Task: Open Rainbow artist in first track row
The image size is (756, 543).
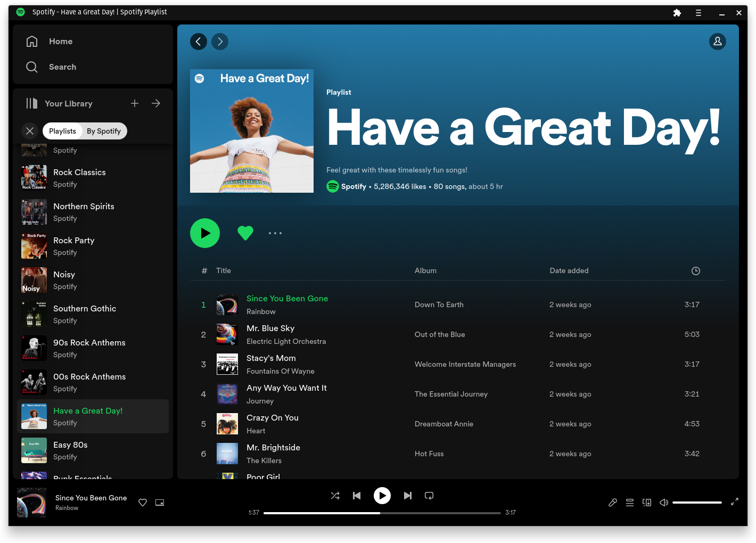Action: pos(261,312)
